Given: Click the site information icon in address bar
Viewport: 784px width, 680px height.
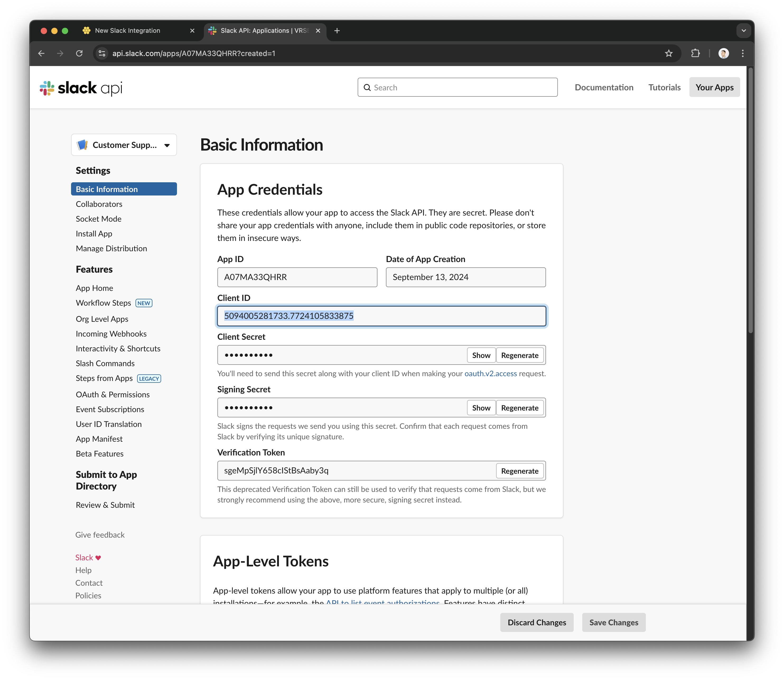Looking at the screenshot, I should (x=102, y=54).
